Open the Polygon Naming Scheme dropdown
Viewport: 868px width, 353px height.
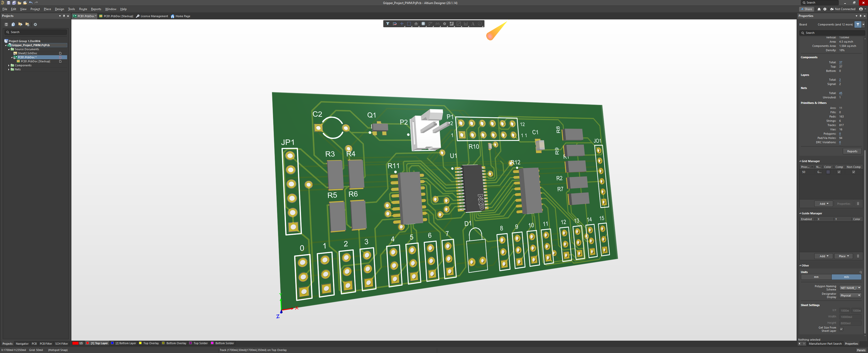(x=851, y=288)
